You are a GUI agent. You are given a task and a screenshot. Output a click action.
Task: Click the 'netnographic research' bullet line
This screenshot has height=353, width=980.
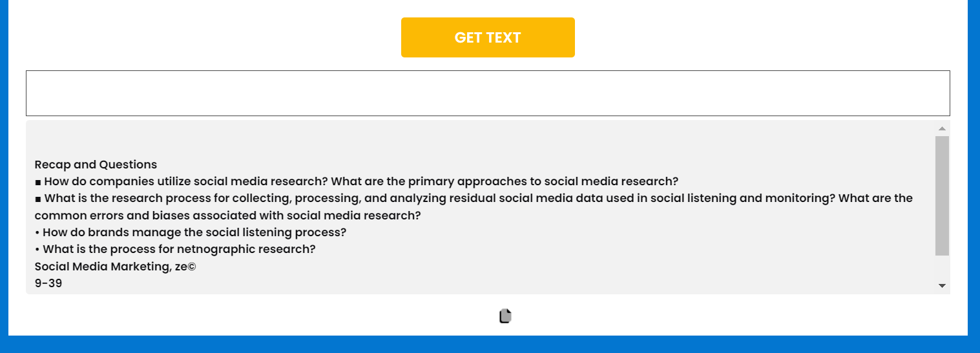[x=175, y=249]
